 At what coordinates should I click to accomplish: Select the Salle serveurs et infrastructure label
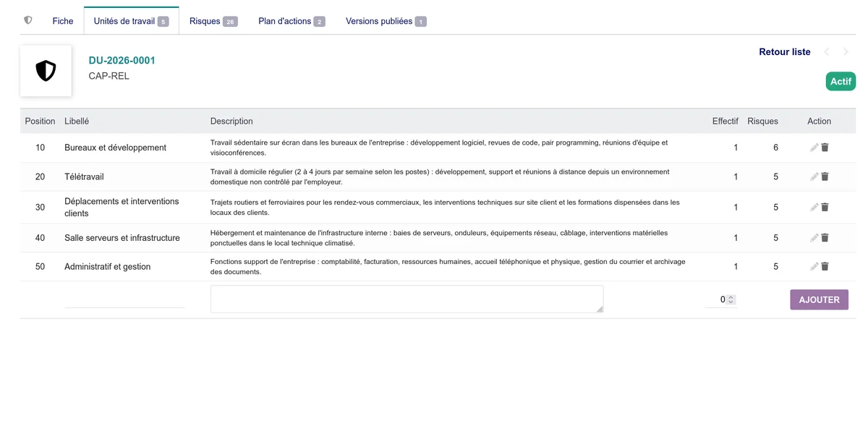tap(122, 237)
